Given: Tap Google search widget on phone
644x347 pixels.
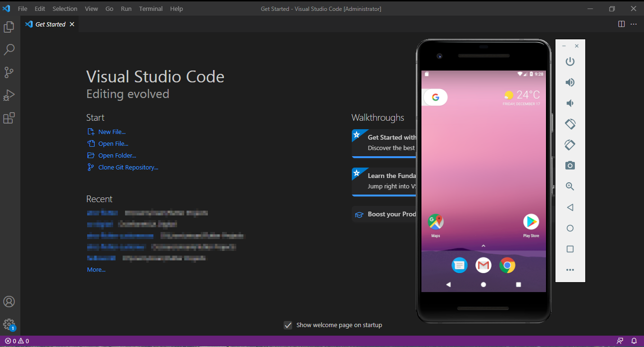Looking at the screenshot, I should coord(435,98).
